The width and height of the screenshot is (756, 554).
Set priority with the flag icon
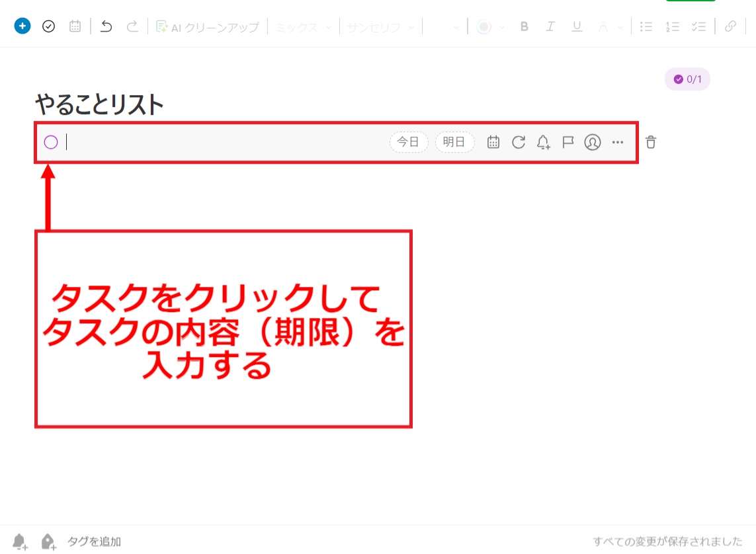pos(568,142)
